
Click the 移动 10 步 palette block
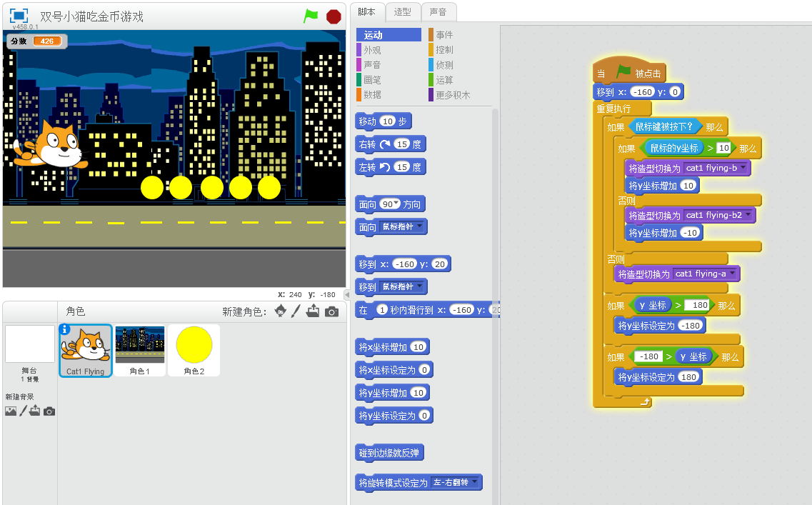click(x=384, y=121)
